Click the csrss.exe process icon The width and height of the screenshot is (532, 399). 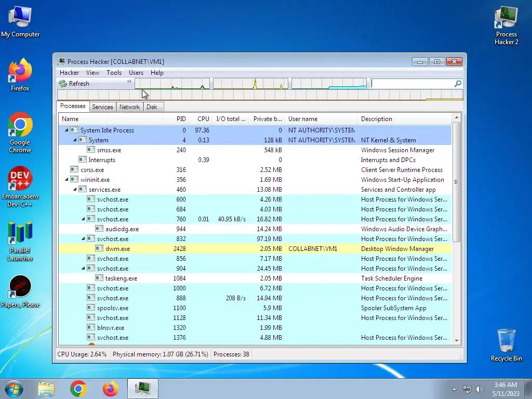pyautogui.click(x=74, y=169)
